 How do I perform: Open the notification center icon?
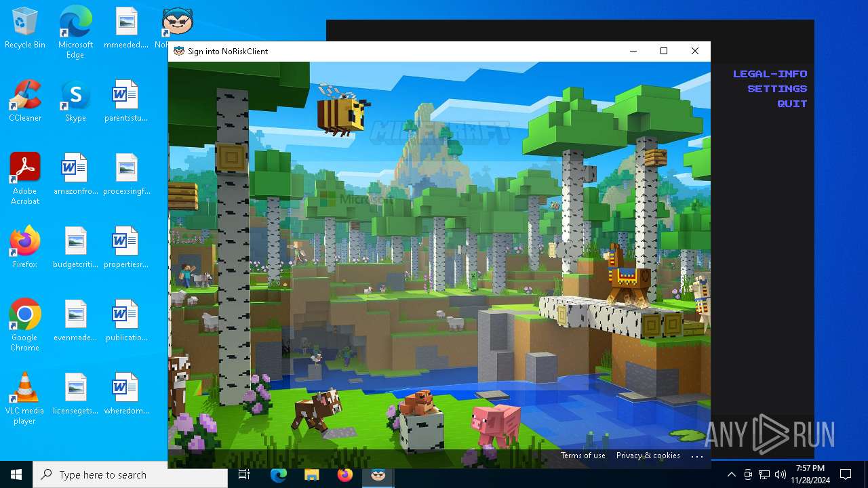[846, 474]
